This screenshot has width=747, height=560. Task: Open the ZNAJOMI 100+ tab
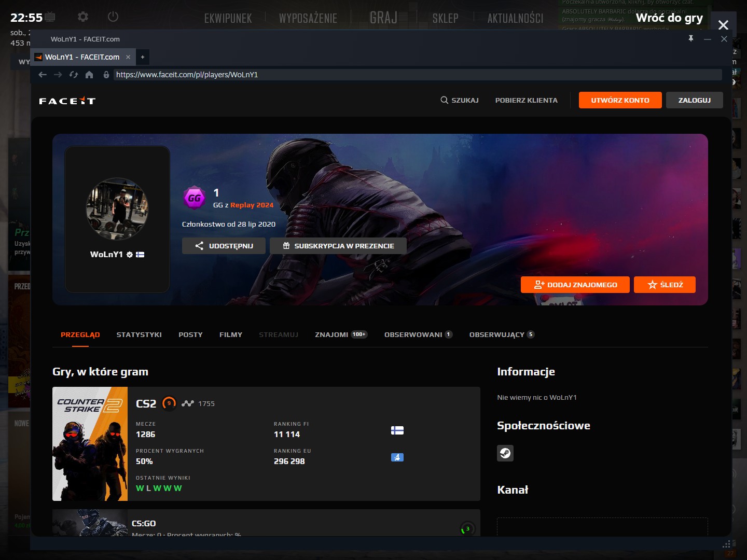tap(341, 335)
